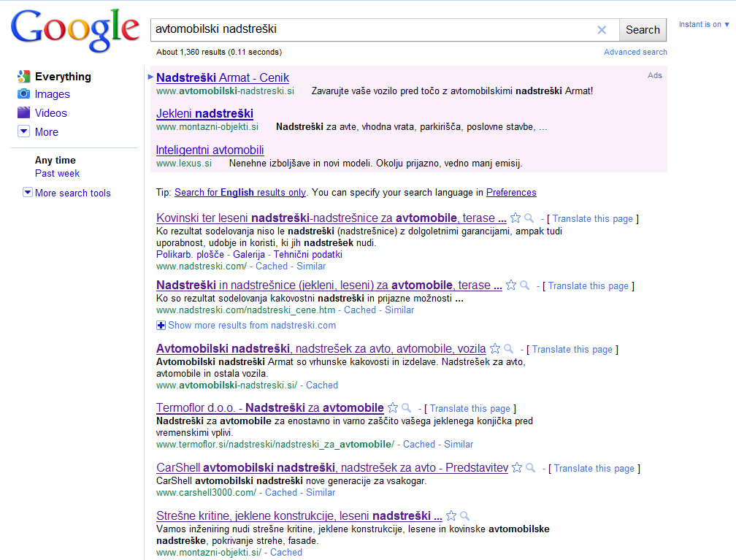The image size is (736, 560).
Task: Select Any time in the sidebar
Action: pos(55,160)
